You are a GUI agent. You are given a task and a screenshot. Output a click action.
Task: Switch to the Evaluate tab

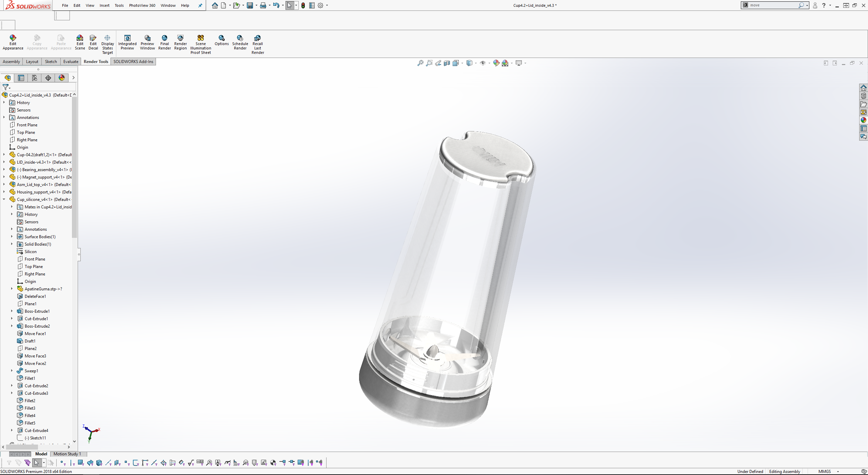pyautogui.click(x=71, y=61)
